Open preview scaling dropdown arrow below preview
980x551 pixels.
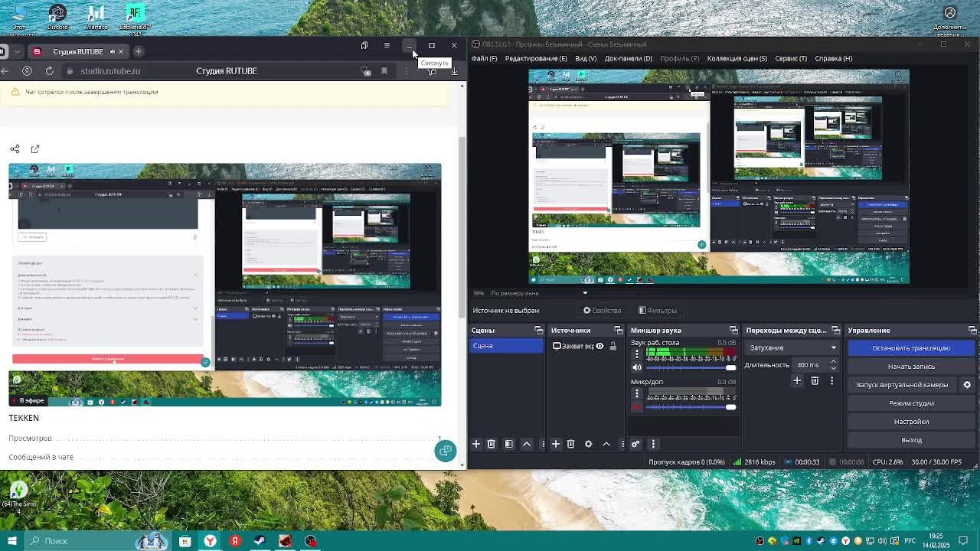tap(585, 293)
